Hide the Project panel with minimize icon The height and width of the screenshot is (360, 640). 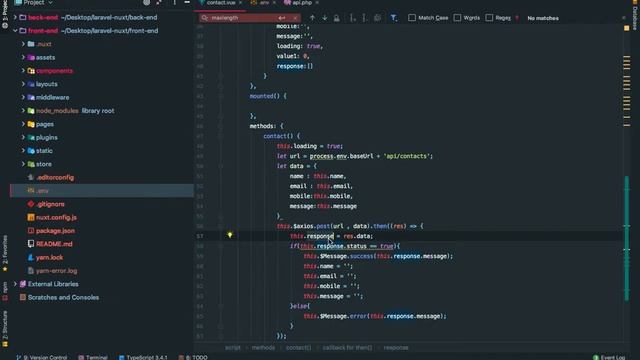point(187,2)
